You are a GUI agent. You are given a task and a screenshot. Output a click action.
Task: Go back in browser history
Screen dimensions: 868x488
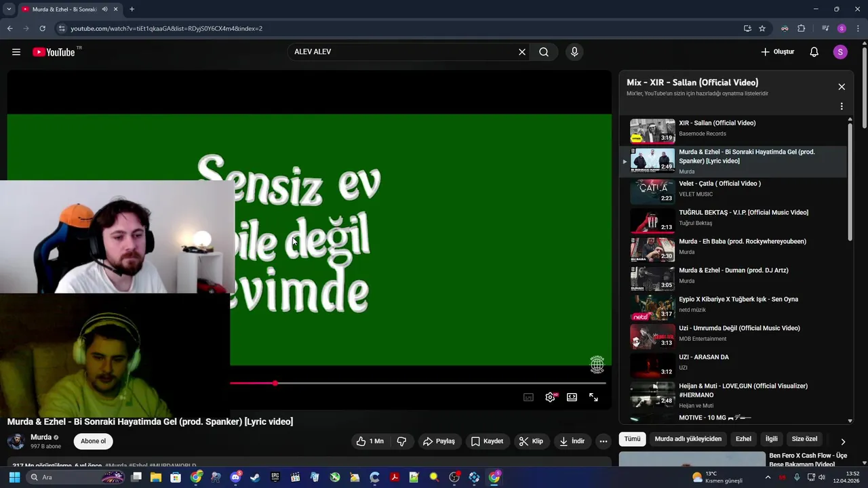[9, 28]
